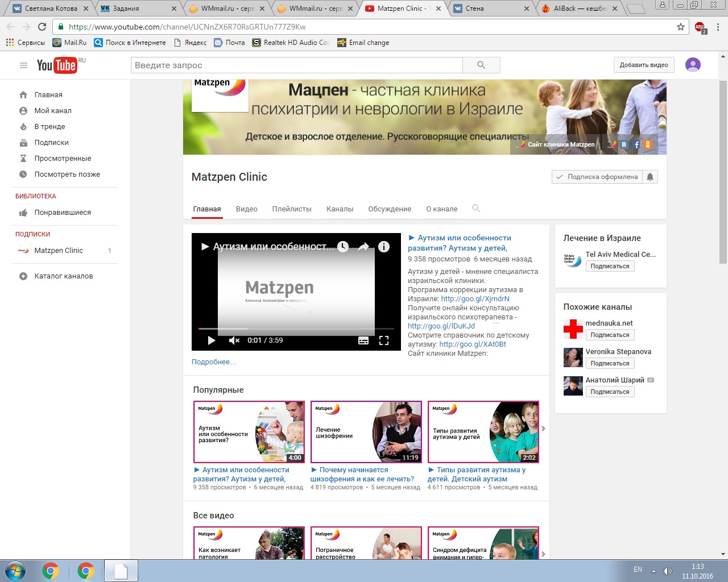Image resolution: width=728 pixels, height=582 pixels.
Task: Subscribe to Veronika Stepanova channel
Action: coord(610,363)
